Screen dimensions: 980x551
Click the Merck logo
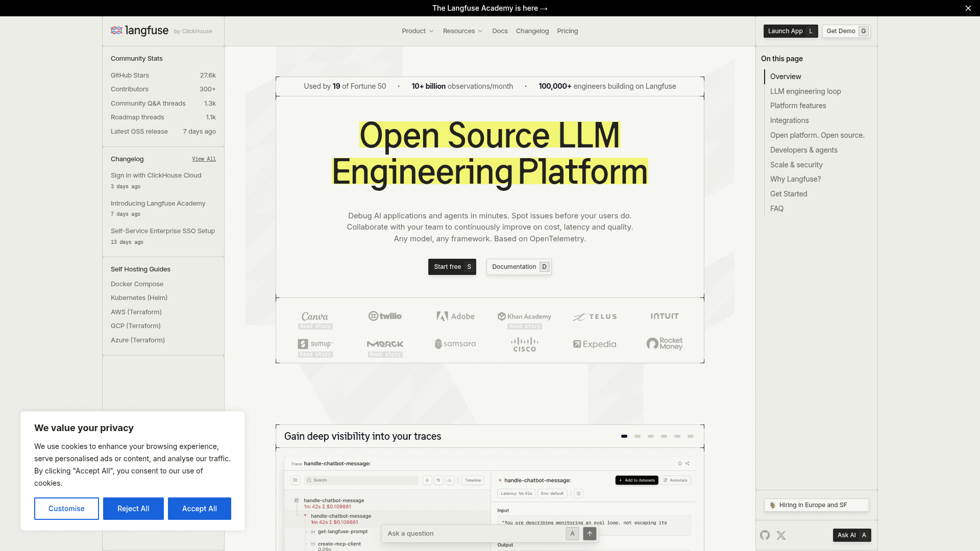point(385,344)
